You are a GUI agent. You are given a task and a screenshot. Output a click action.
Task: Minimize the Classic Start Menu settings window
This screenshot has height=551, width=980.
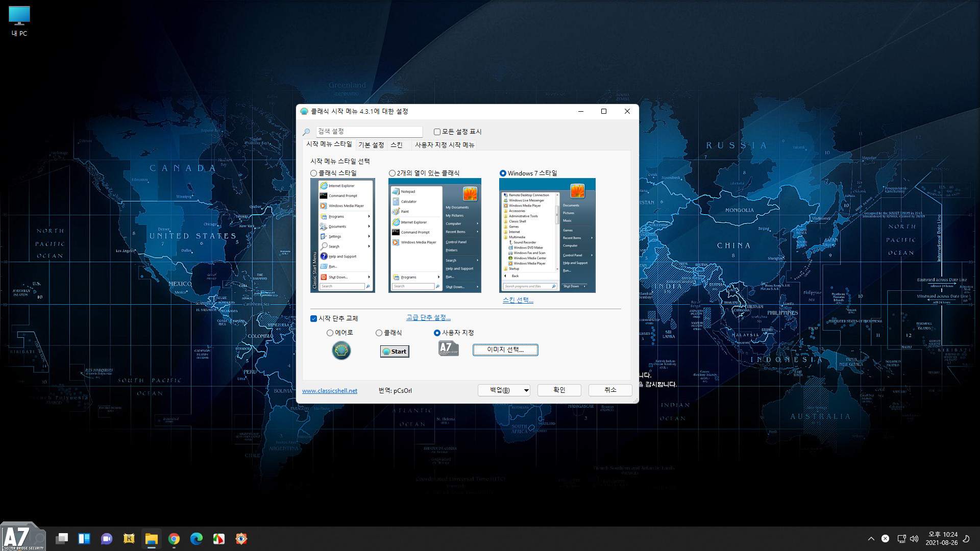point(581,111)
